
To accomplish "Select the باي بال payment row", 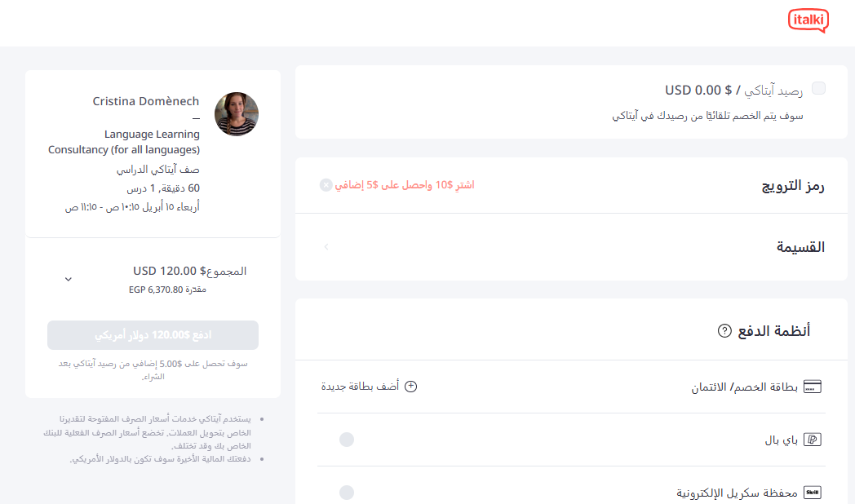I will (571, 439).
